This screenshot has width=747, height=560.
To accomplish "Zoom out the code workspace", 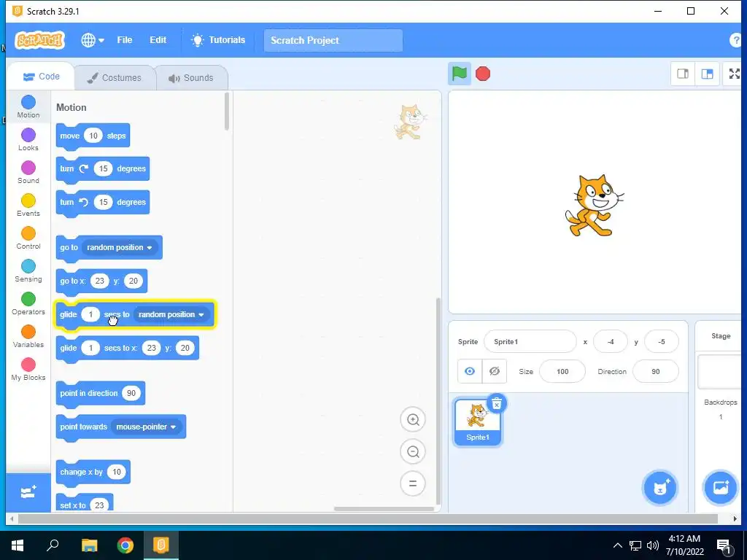I will tap(413, 451).
